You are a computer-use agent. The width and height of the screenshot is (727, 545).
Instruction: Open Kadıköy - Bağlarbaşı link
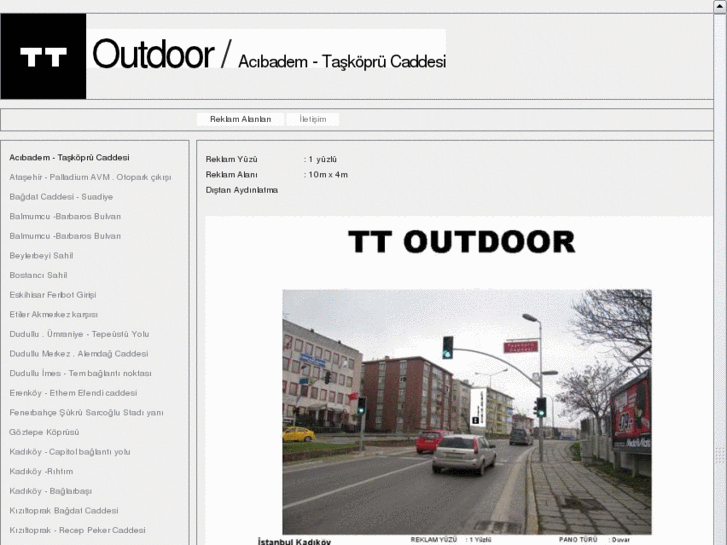click(51, 491)
